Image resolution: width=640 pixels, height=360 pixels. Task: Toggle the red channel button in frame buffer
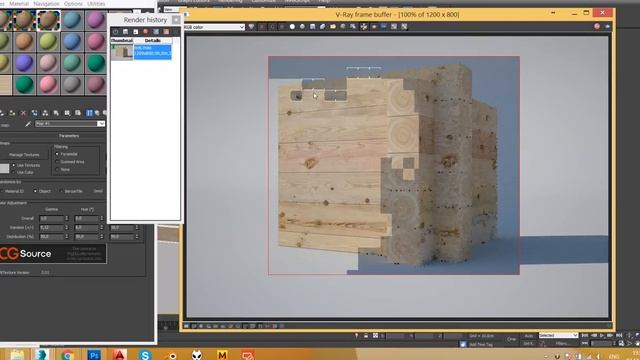click(x=262, y=27)
